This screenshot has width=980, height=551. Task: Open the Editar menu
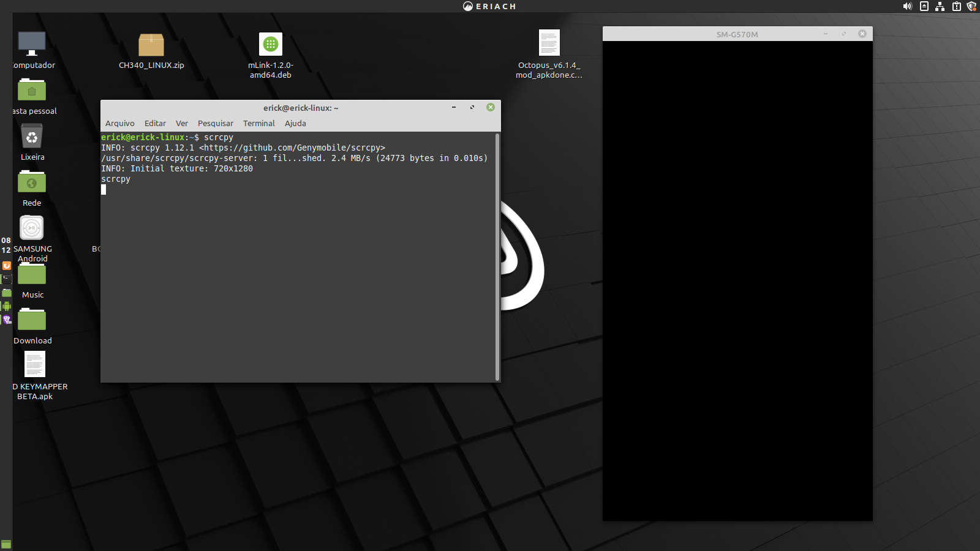[x=155, y=123]
